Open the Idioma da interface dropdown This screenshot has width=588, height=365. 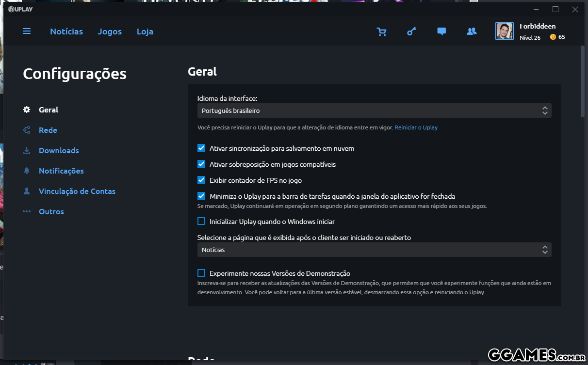374,111
